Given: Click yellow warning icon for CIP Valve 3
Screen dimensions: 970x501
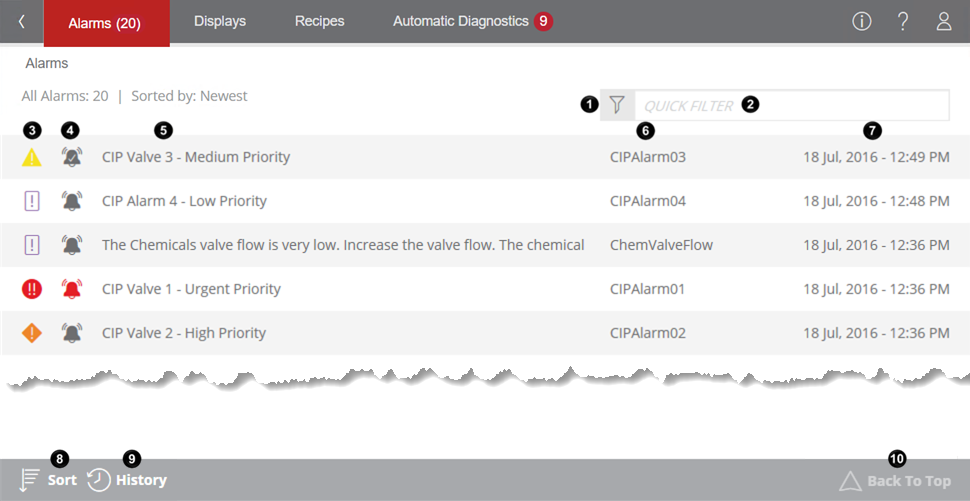Looking at the screenshot, I should (32, 157).
